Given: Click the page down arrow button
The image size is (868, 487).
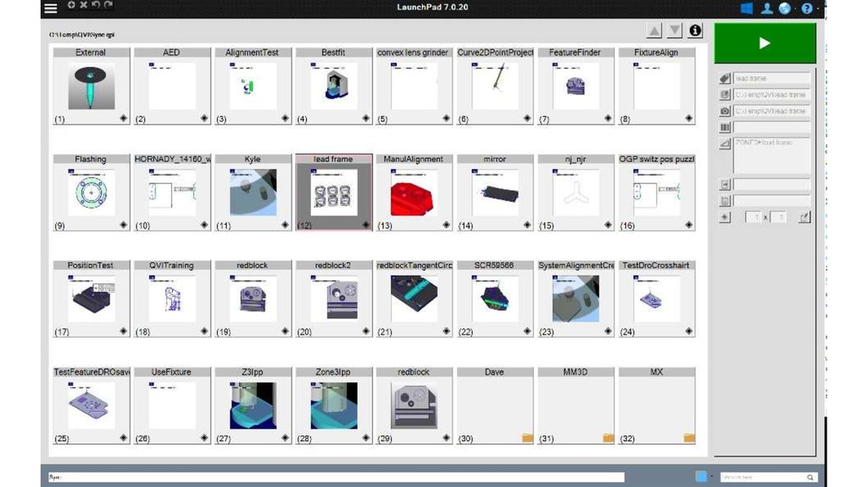Looking at the screenshot, I should pyautogui.click(x=675, y=31).
